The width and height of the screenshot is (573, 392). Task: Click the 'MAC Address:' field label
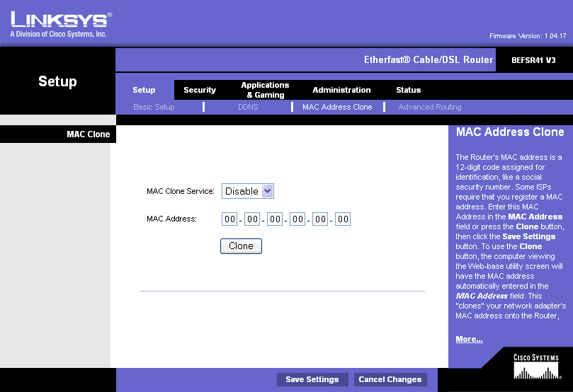point(171,219)
